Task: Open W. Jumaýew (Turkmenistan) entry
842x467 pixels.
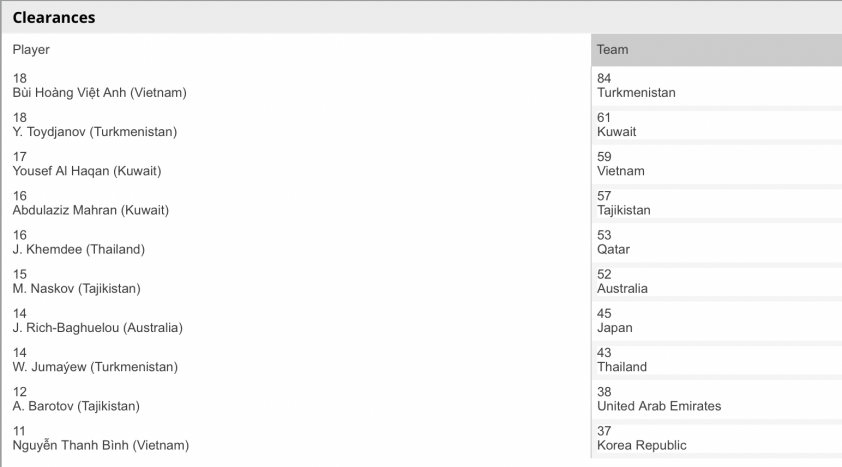Action: [296, 360]
